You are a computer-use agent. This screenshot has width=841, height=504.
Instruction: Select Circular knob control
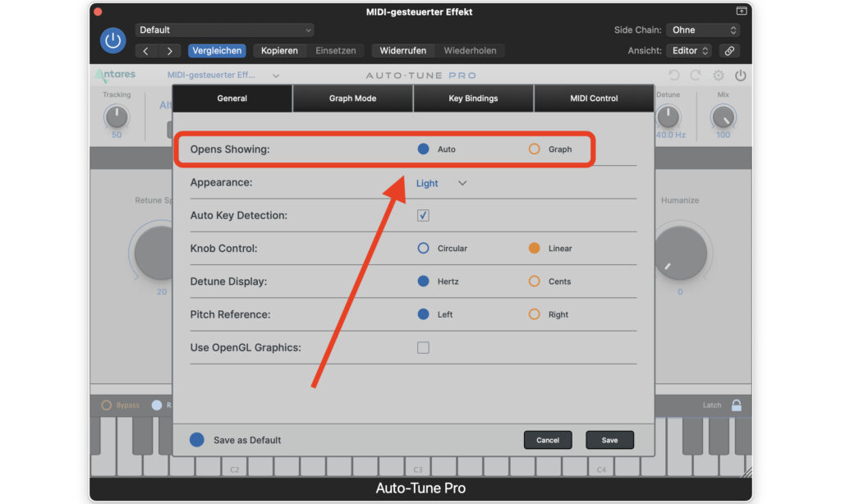[x=423, y=248]
